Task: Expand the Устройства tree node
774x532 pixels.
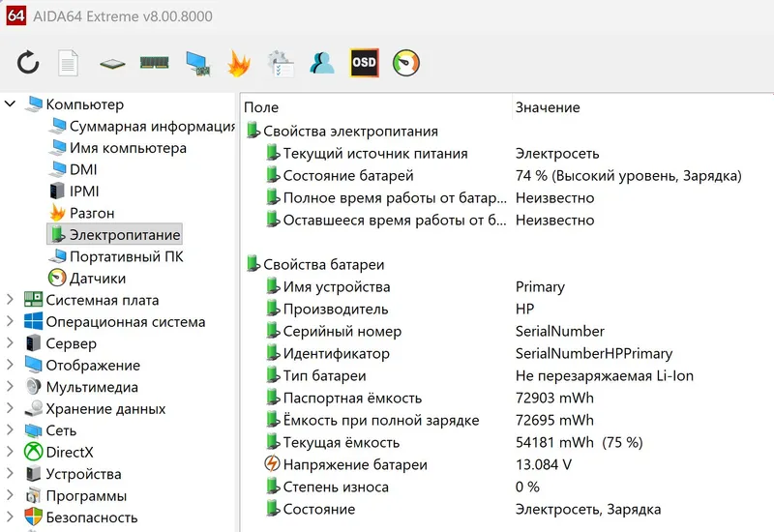Action: (10, 473)
